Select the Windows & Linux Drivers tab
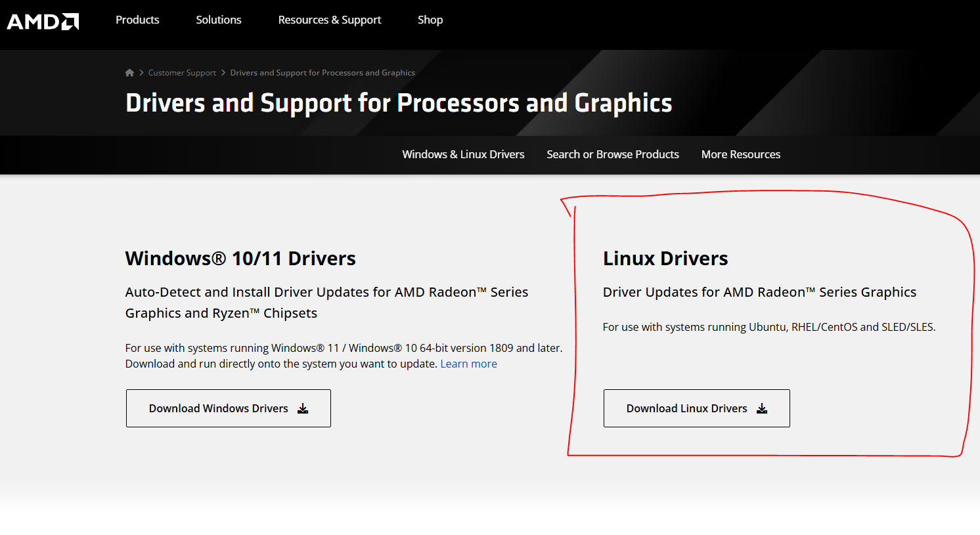Image resolution: width=980 pixels, height=535 pixels. pyautogui.click(x=463, y=154)
